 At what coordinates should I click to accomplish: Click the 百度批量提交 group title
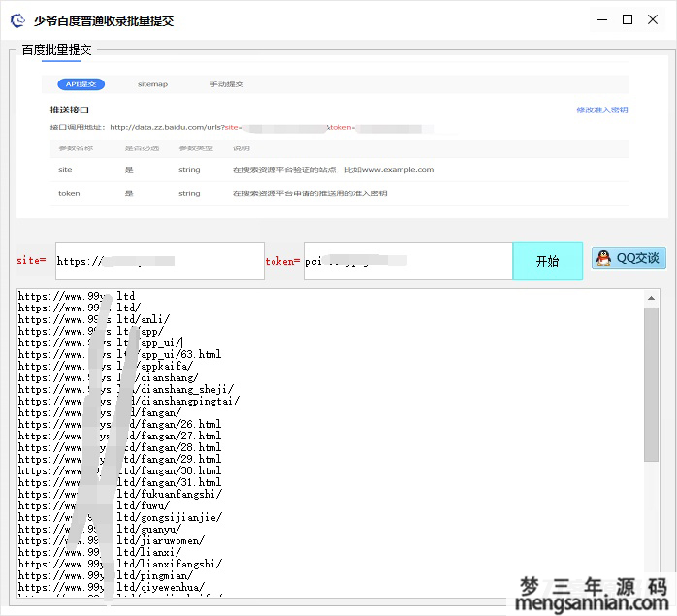coord(56,50)
